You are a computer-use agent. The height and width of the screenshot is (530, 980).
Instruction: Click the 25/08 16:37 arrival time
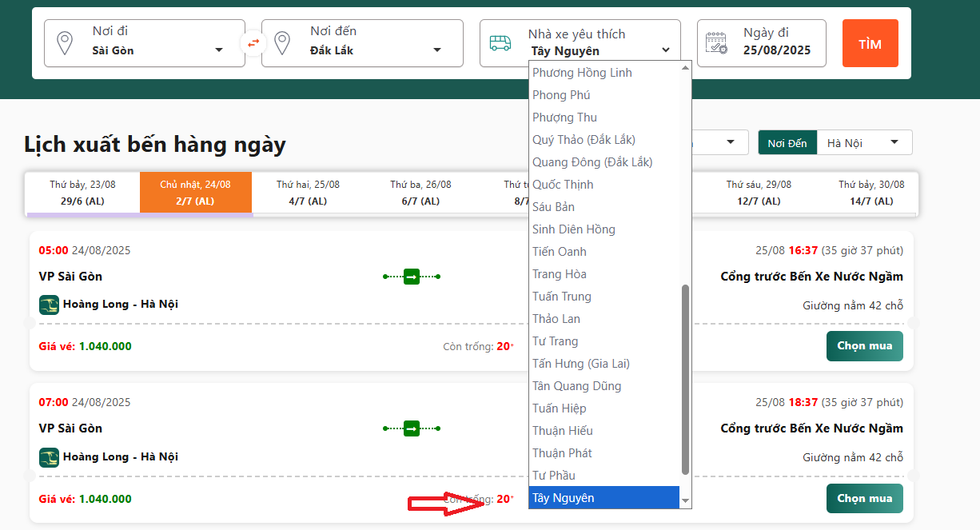coord(787,250)
